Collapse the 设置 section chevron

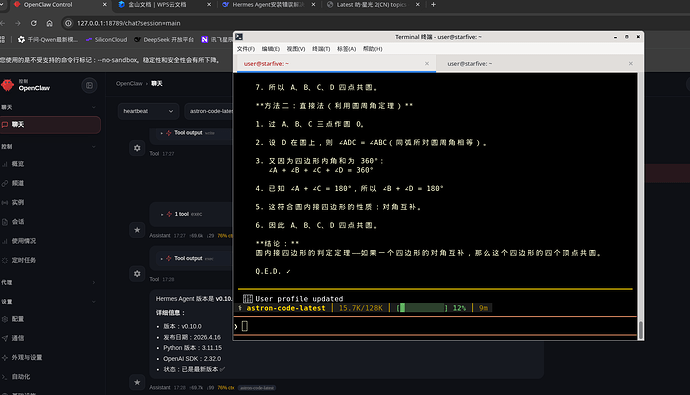[x=94, y=302]
